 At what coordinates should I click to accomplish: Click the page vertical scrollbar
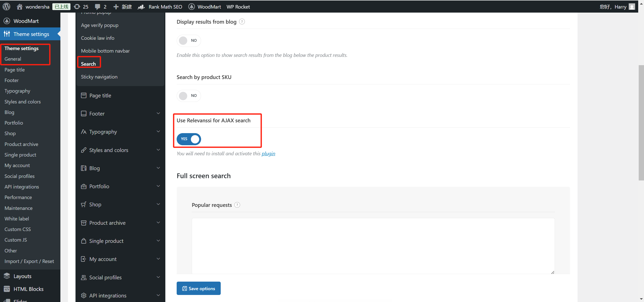tap(641, 123)
